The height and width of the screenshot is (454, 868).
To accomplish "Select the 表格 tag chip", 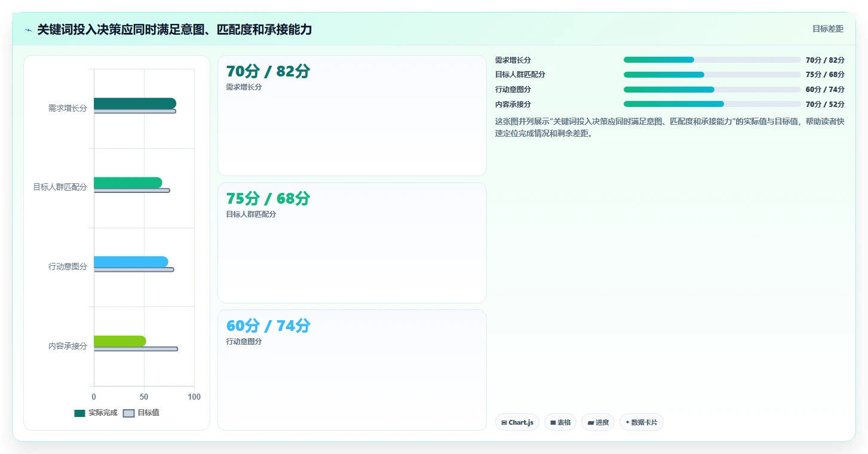I will [560, 422].
